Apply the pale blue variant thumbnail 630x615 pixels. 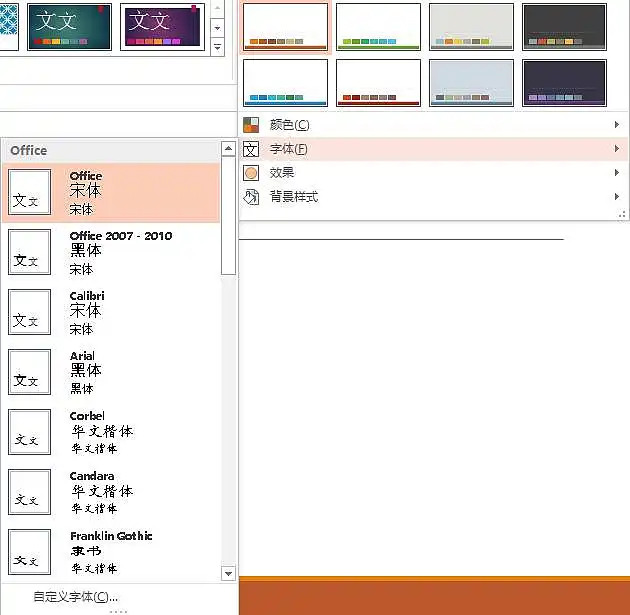tap(471, 83)
